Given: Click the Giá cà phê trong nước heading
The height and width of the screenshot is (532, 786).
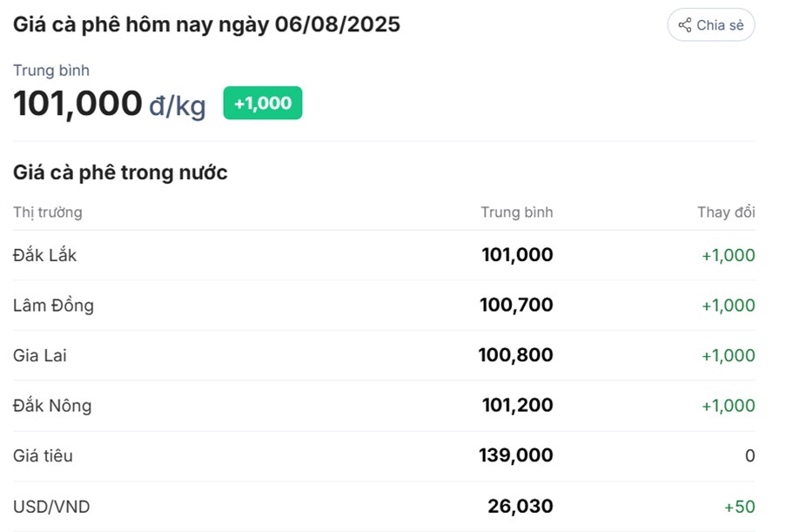Looking at the screenshot, I should pos(120,172).
